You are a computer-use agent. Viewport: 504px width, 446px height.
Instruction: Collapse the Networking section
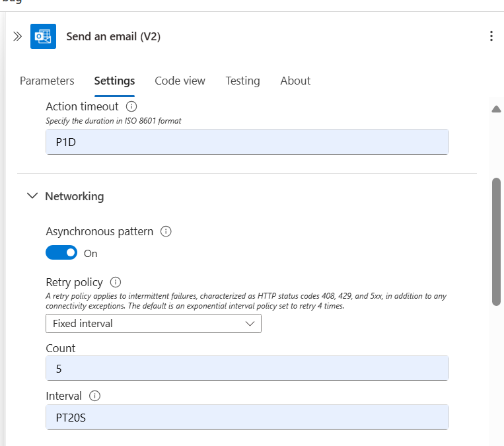click(32, 196)
